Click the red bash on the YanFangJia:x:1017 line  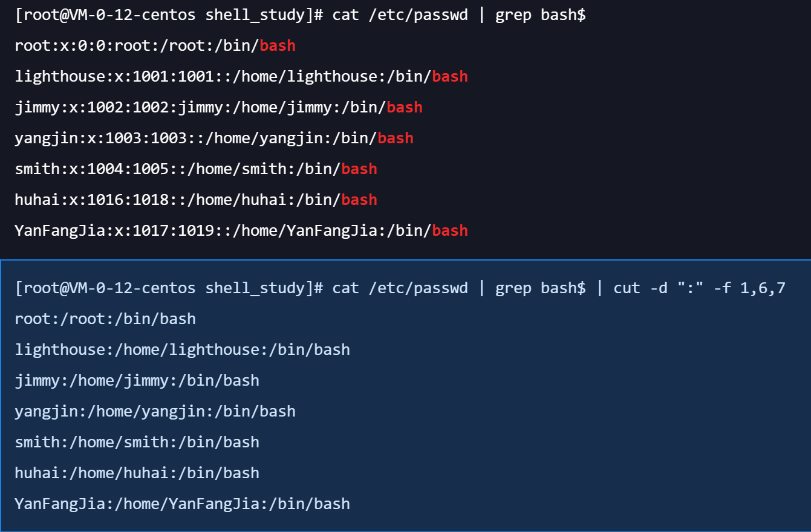(450, 231)
